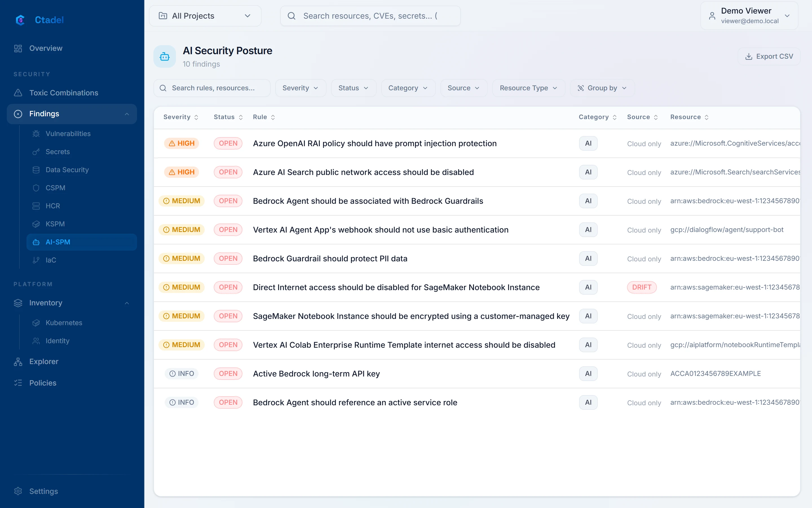Click gcp://dialogflow/agent/support-bot resource
The width and height of the screenshot is (812, 508).
[727, 230]
